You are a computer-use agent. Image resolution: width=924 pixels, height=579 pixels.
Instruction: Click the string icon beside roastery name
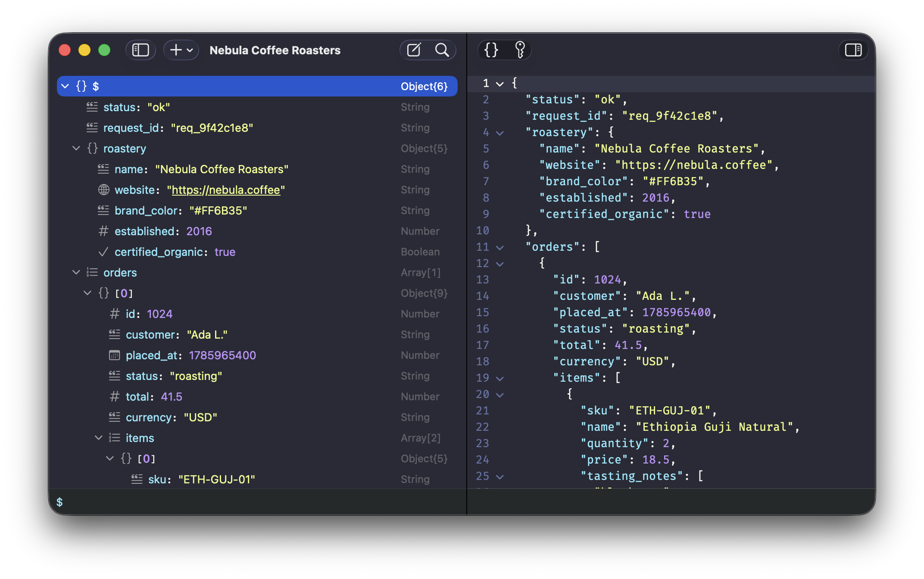tap(103, 169)
